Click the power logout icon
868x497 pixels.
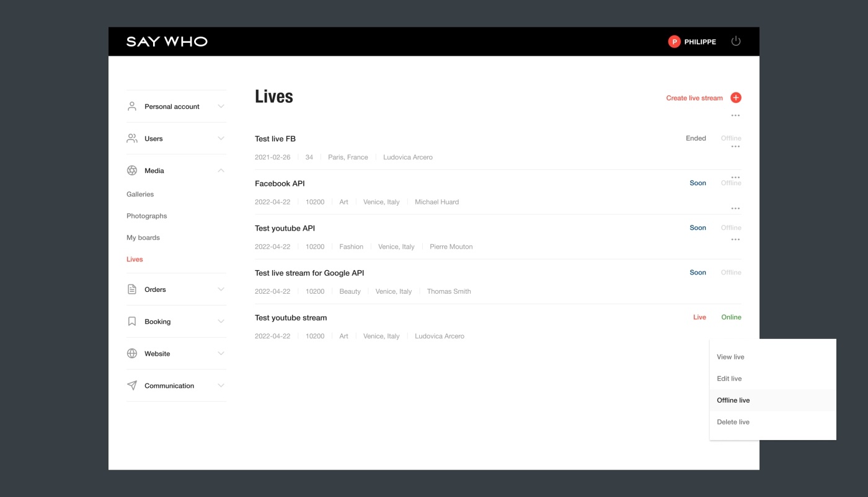(736, 42)
